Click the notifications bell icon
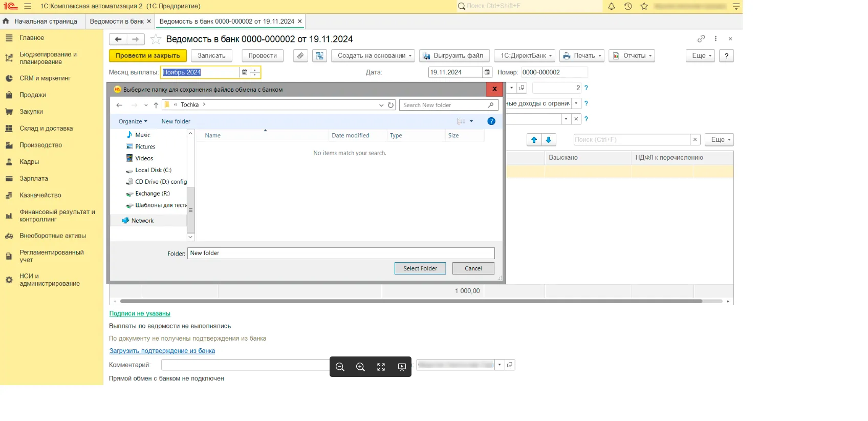868x421 pixels. [611, 6]
